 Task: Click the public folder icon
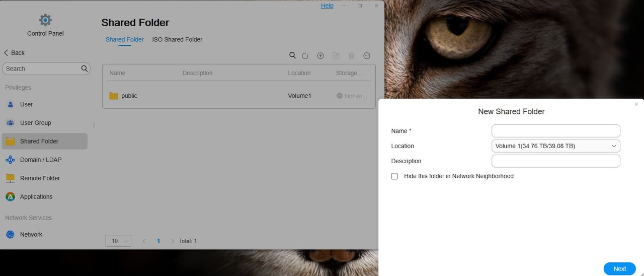point(114,96)
